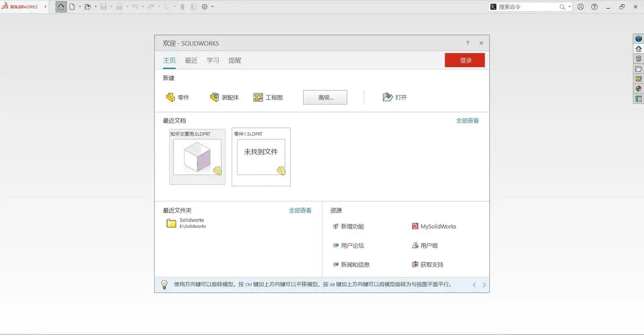Open the Welcome home icon in the toolbar

click(x=61, y=6)
